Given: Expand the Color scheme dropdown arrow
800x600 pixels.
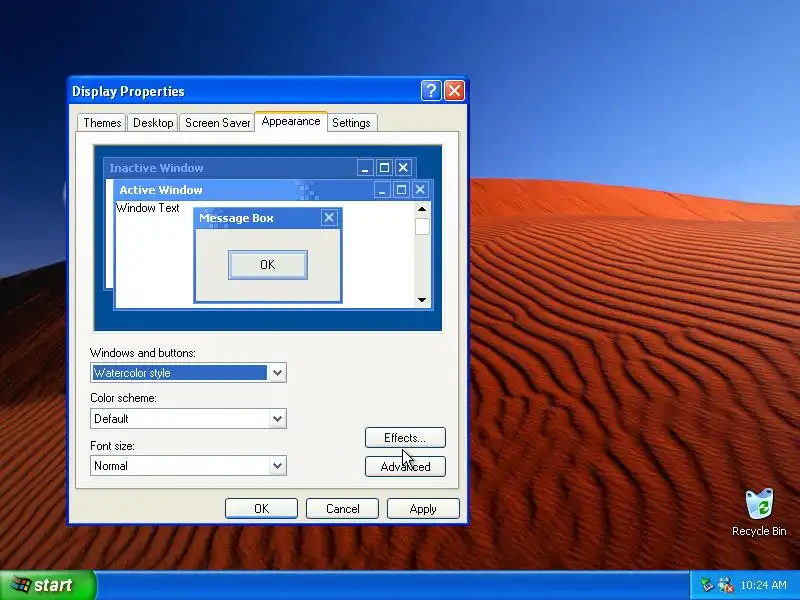Looking at the screenshot, I should [277, 419].
